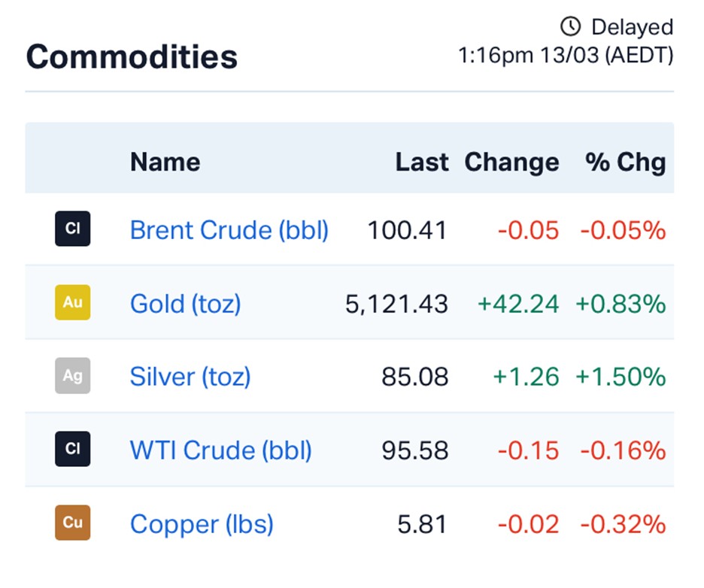Click the Last column header
Screen dimensions: 704x588
(x=422, y=162)
